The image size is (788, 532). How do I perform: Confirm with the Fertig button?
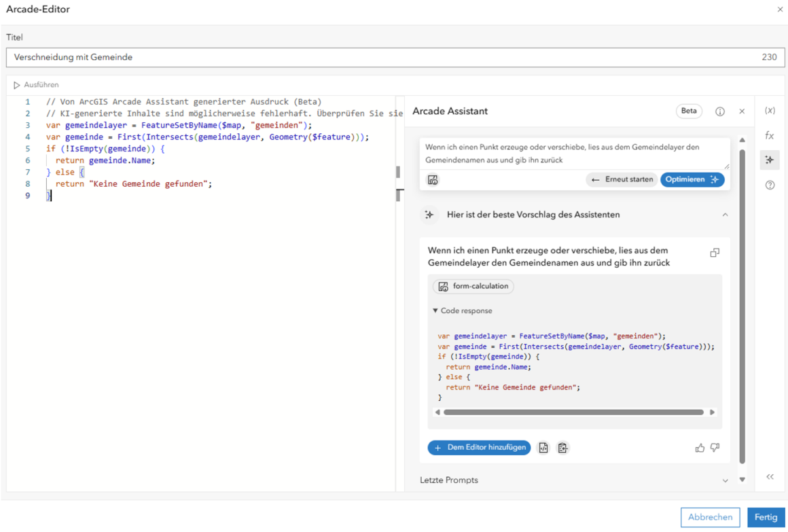[x=766, y=517]
